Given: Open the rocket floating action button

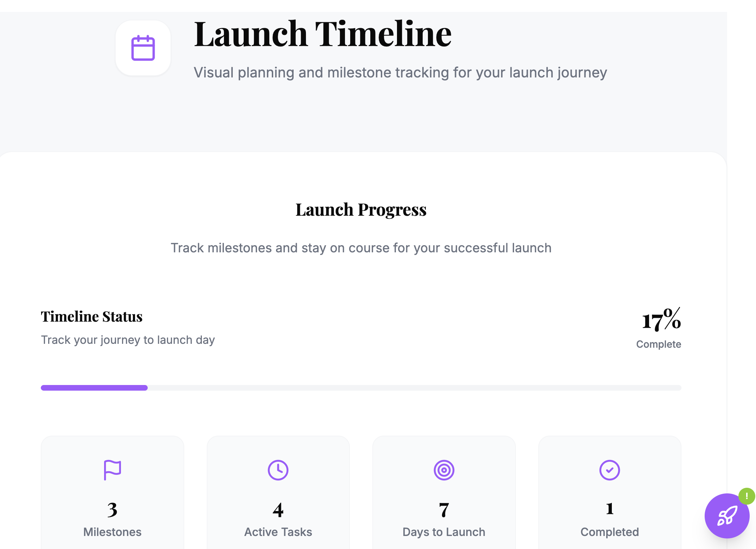Looking at the screenshot, I should click(726, 516).
